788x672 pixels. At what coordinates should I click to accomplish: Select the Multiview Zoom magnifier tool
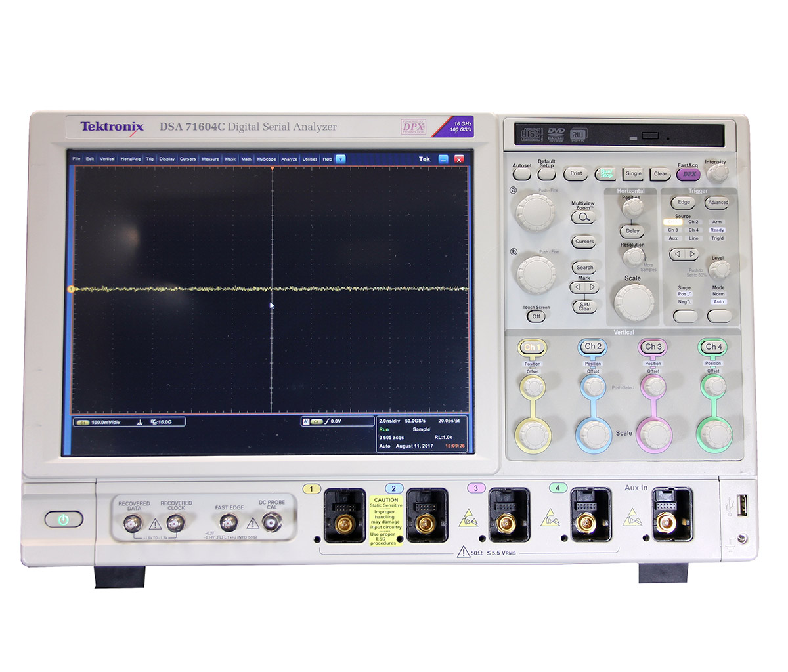[584, 217]
